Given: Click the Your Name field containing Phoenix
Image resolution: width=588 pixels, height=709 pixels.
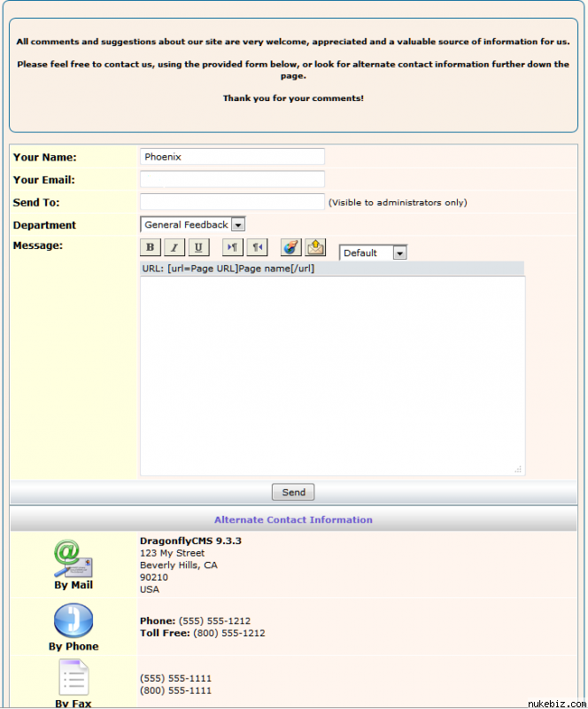Looking at the screenshot, I should point(232,157).
